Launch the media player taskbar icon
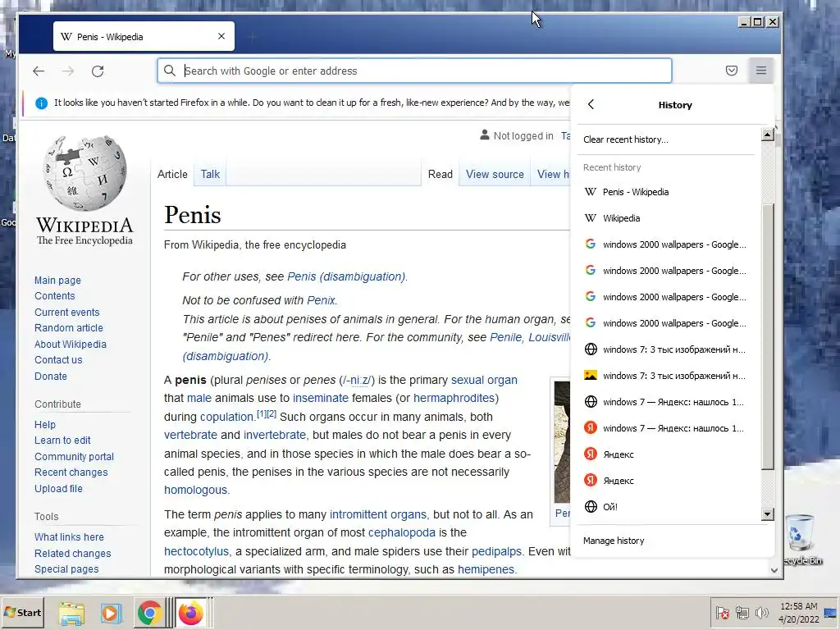 (111, 613)
